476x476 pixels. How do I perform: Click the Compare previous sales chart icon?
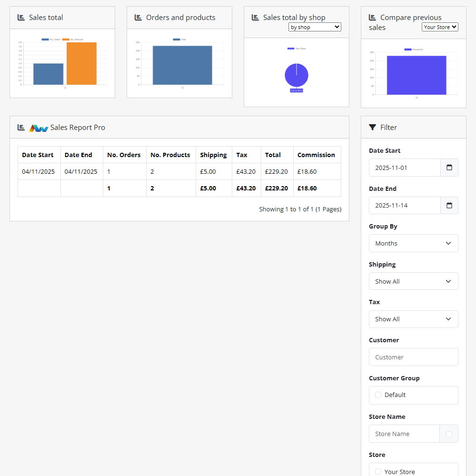(372, 17)
